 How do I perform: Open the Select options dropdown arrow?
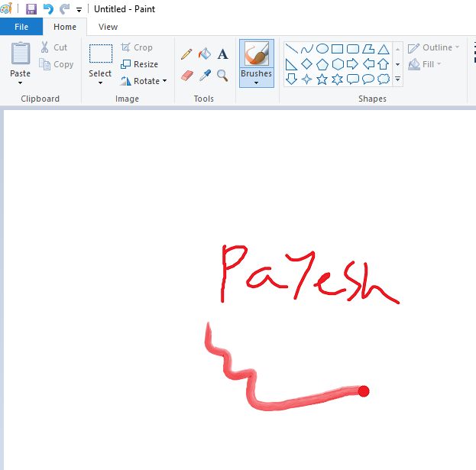(100, 83)
